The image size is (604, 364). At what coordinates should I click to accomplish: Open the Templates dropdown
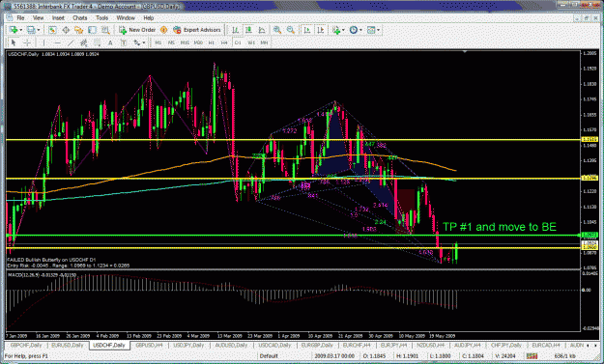click(x=373, y=30)
